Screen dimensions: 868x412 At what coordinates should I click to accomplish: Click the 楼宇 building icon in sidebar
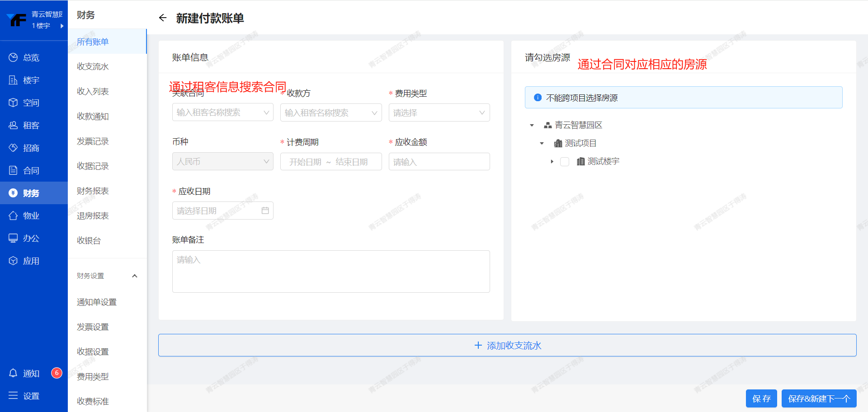tap(13, 80)
